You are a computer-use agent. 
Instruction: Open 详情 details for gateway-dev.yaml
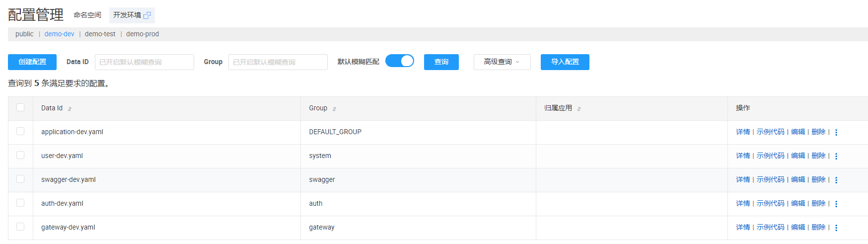coord(743,228)
